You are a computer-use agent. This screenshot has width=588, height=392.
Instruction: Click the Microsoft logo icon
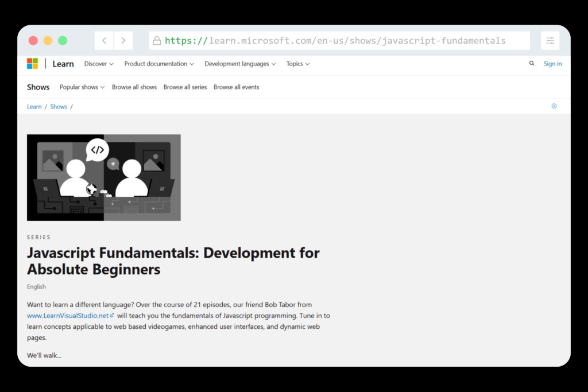click(x=32, y=64)
